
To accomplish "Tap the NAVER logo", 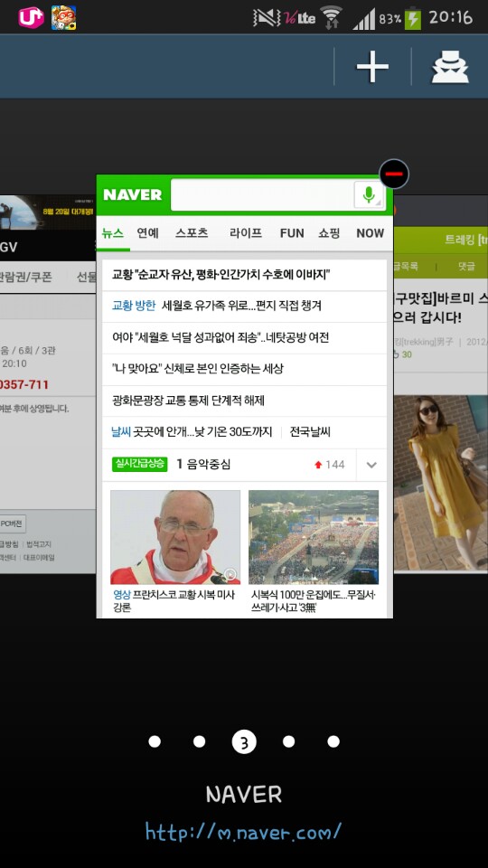I will click(133, 195).
